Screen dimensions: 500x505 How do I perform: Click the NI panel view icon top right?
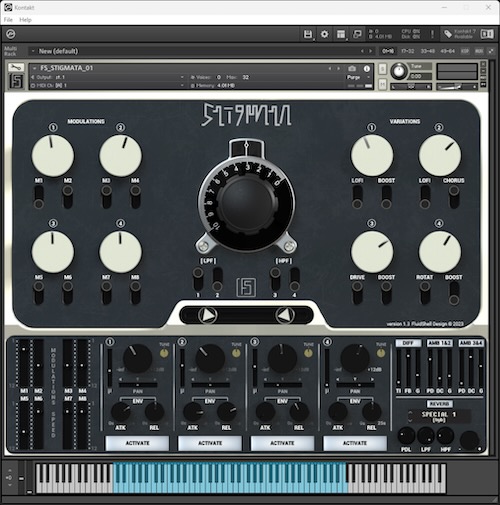point(487,34)
